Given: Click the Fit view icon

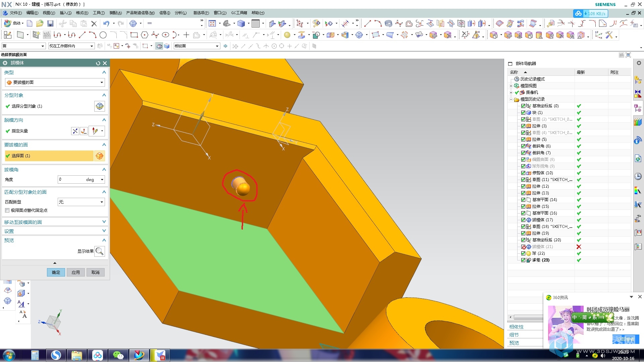Looking at the screenshot, I should (212, 23).
